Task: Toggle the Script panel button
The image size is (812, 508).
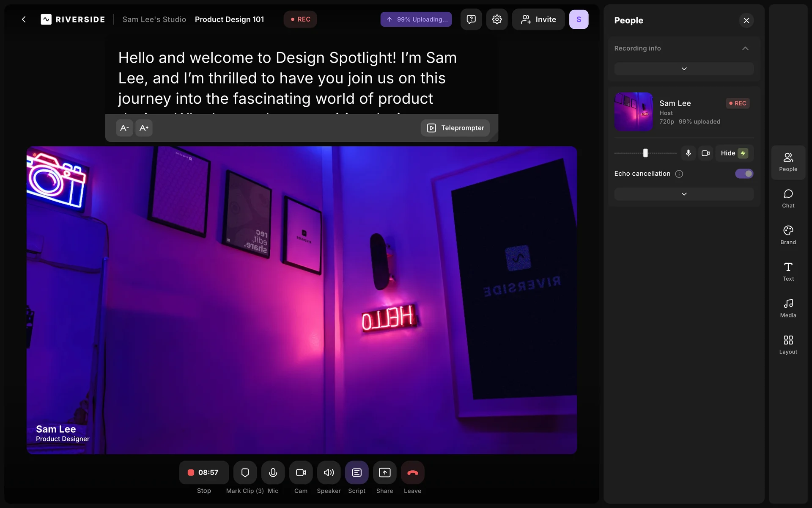Action: pos(357,472)
